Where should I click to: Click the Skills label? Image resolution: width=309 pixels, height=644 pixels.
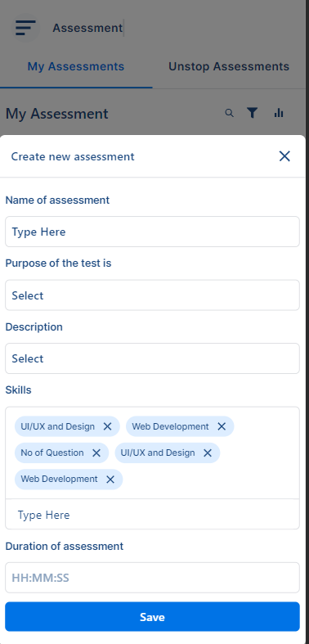point(19,390)
